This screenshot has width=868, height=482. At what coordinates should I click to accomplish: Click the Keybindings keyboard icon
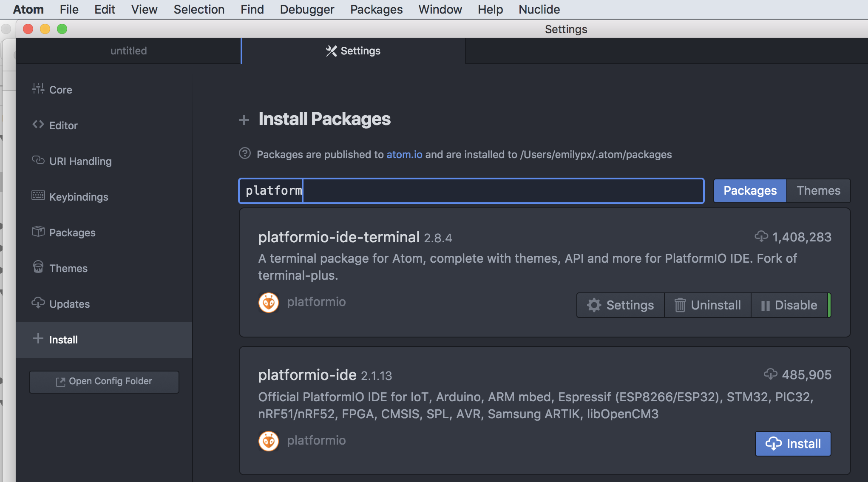[x=38, y=196]
